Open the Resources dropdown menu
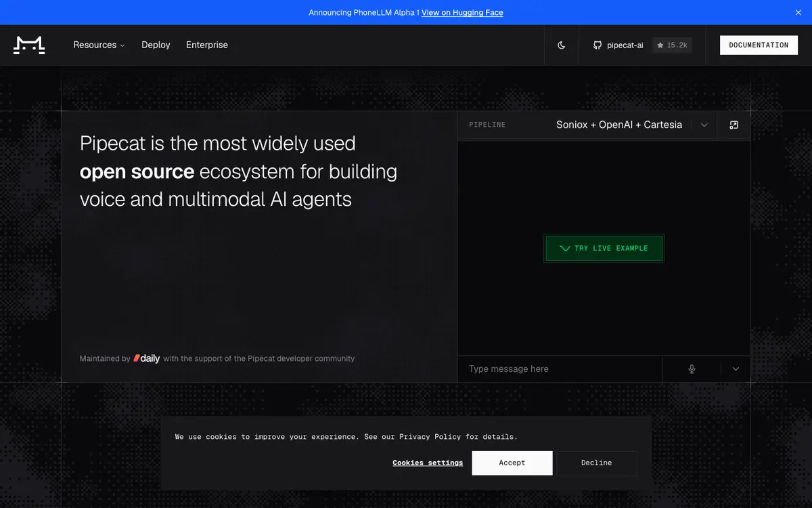 pyautogui.click(x=99, y=45)
